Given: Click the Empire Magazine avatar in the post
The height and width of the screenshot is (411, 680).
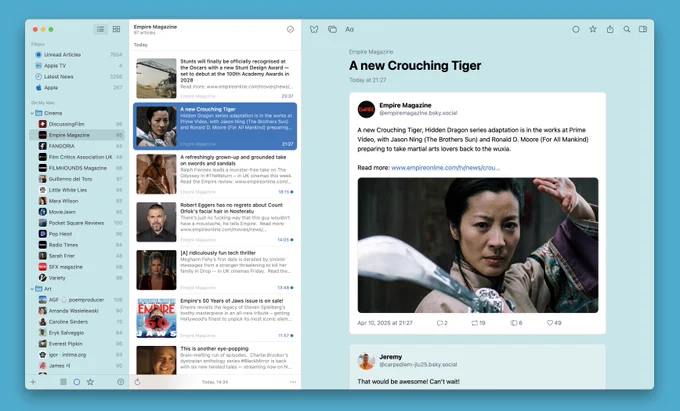Looking at the screenshot, I should (x=366, y=109).
